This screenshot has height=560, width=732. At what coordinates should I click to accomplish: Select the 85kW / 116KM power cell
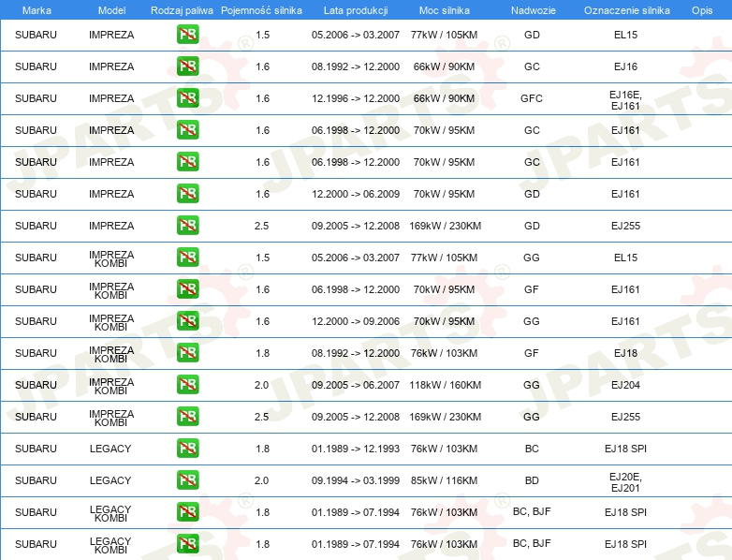(x=444, y=480)
